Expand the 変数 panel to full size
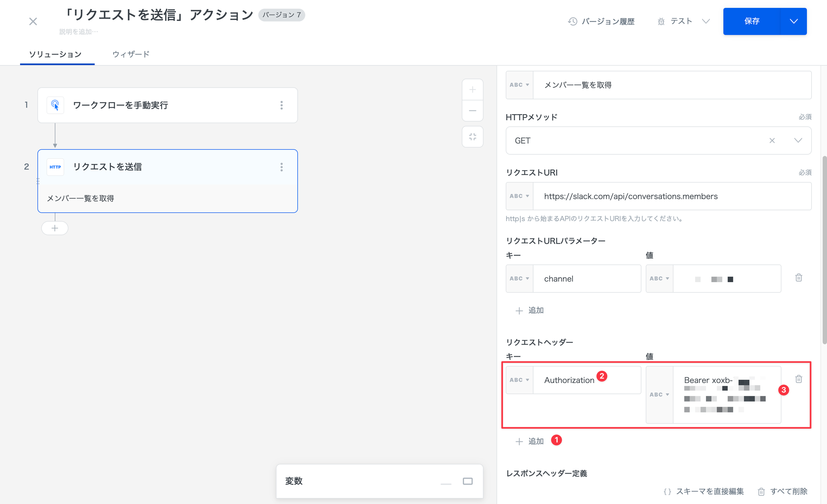This screenshot has height=504, width=827. (468, 481)
